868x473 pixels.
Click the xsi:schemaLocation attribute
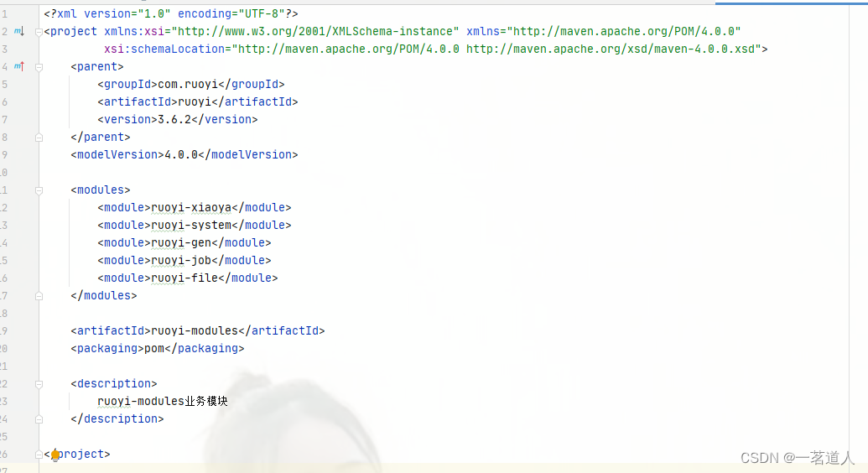tap(433, 49)
